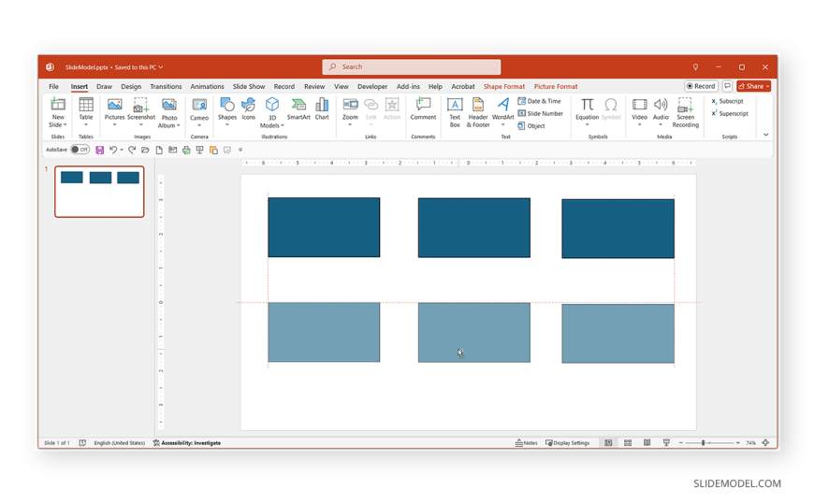Insert Audio from the Media group

[661, 112]
